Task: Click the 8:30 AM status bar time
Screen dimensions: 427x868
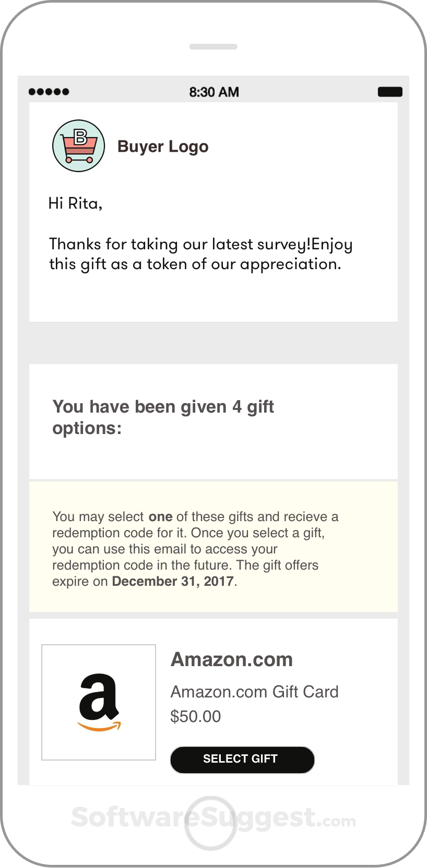Action: click(214, 91)
